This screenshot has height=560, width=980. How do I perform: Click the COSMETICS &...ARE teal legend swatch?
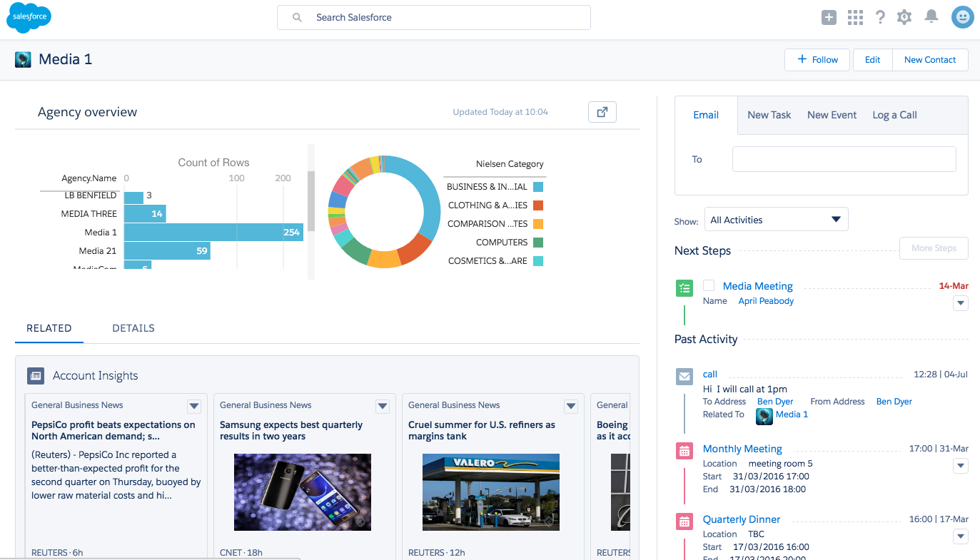pyautogui.click(x=538, y=261)
